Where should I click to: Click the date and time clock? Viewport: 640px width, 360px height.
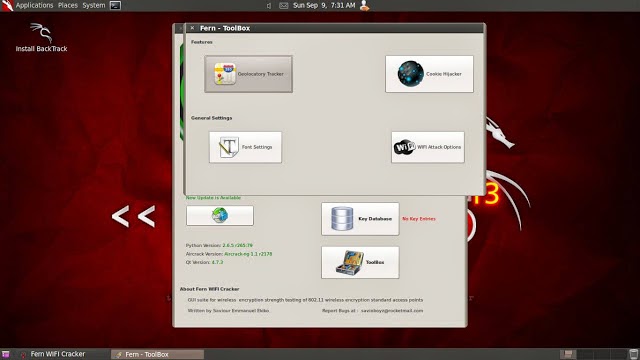click(324, 5)
